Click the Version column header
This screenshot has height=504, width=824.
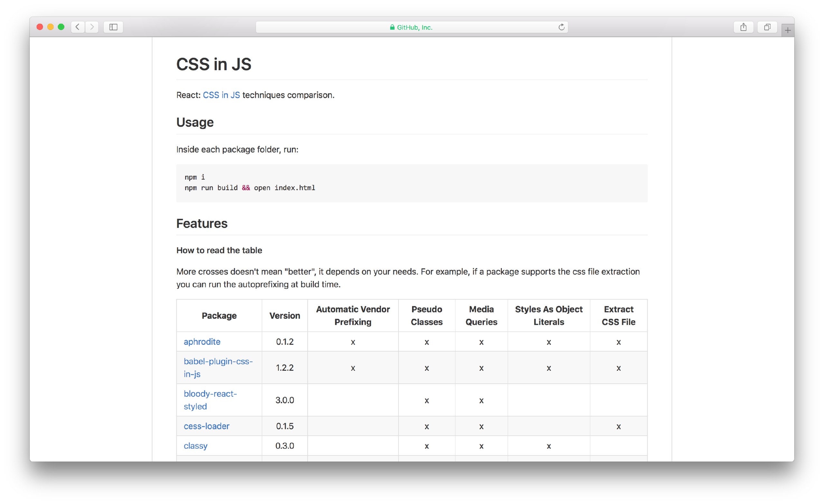285,316
